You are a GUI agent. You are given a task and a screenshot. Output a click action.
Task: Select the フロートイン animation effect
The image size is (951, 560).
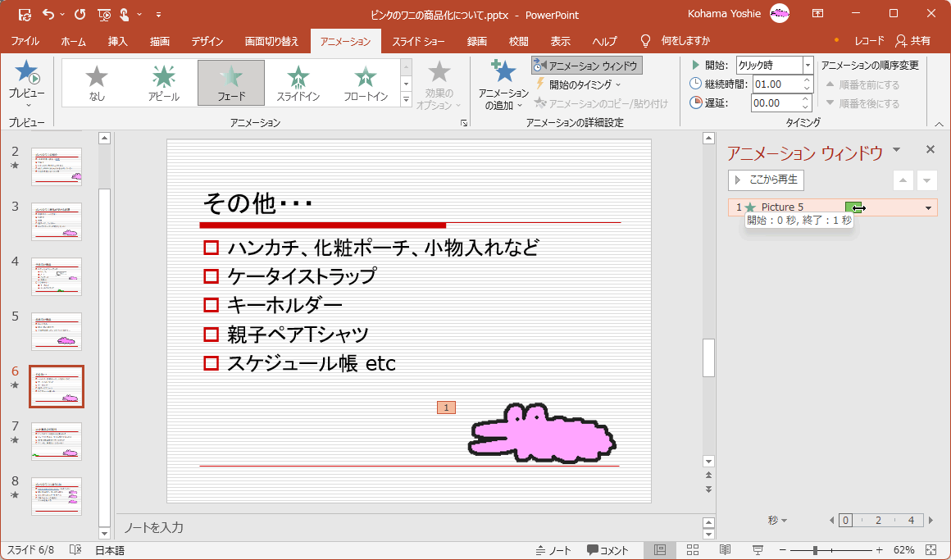pos(366,83)
